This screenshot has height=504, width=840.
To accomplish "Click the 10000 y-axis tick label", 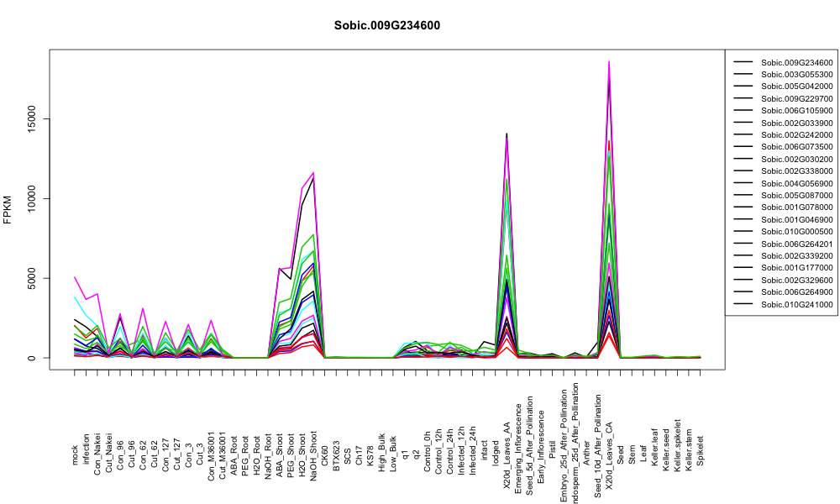I will (31, 198).
